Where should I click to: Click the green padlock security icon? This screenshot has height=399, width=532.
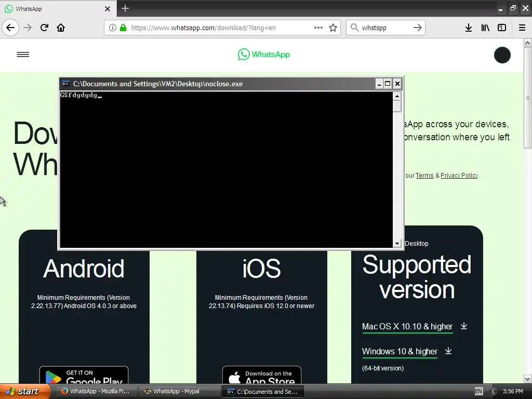click(123, 28)
